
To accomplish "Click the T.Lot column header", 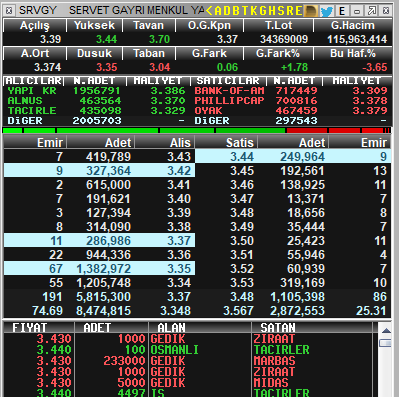I will point(279,26).
